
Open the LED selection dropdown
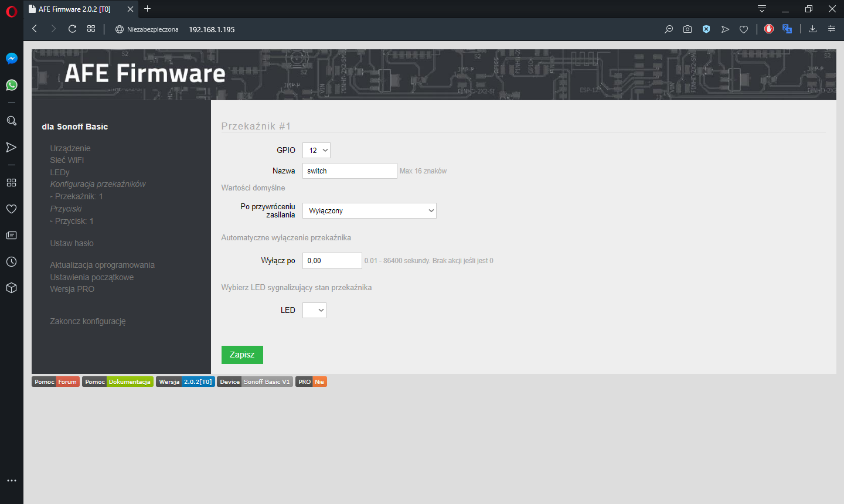(x=314, y=311)
